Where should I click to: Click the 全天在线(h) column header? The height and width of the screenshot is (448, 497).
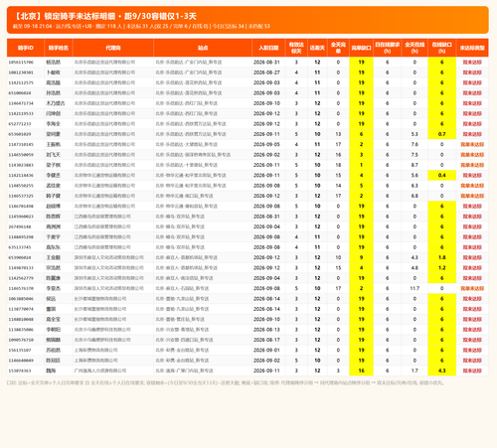coord(414,48)
